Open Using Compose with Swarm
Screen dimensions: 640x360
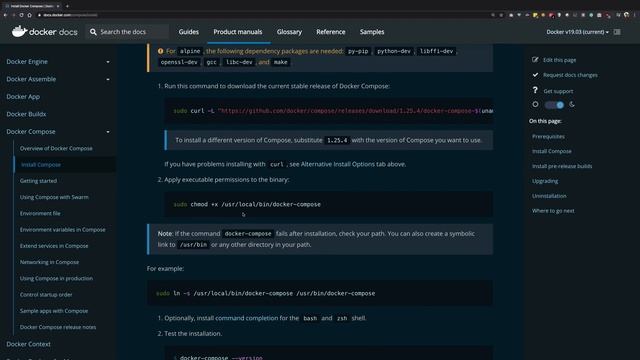(x=54, y=197)
